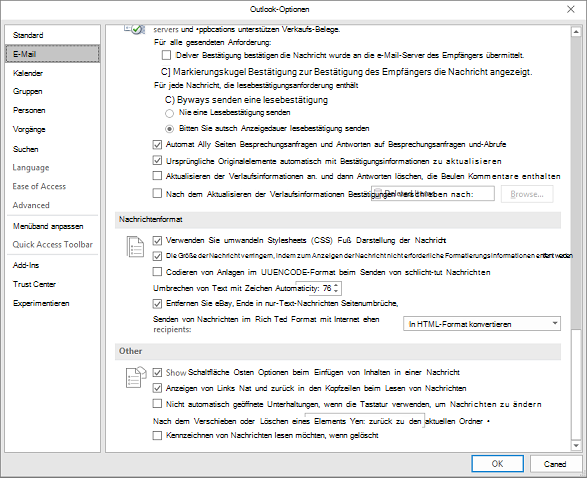Select Nie eine Lesebestätigung senden

click(170, 113)
